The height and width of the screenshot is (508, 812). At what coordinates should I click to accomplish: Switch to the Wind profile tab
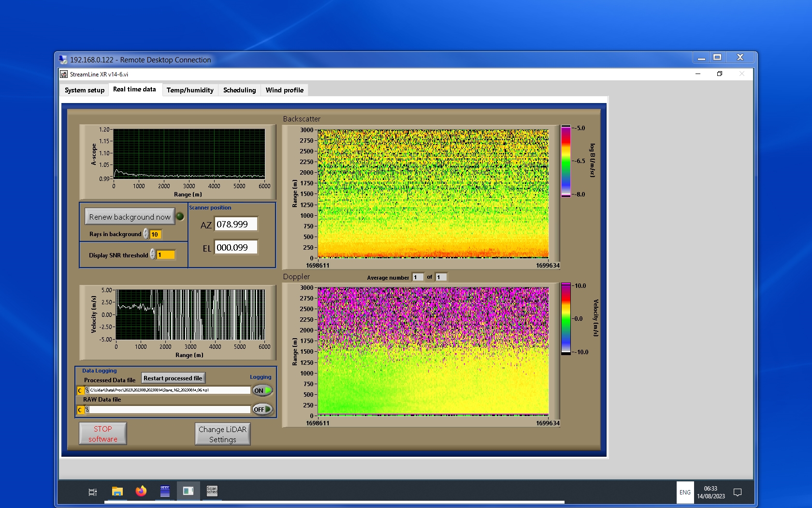point(284,90)
